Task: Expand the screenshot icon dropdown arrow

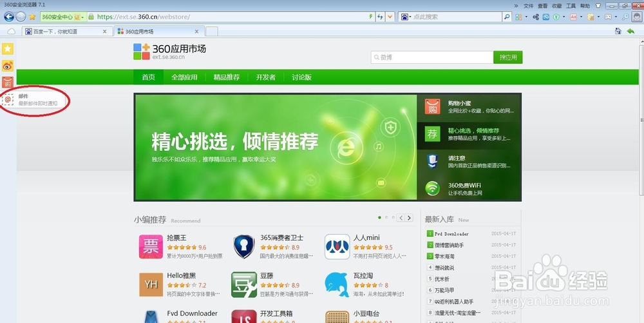Action: [x=616, y=17]
